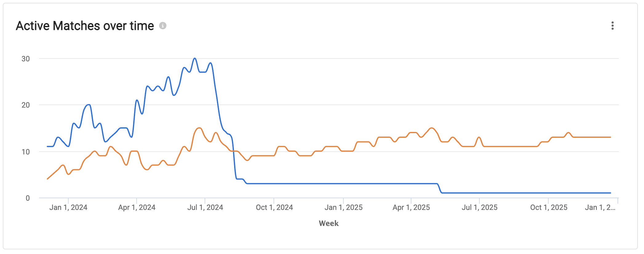Click the orange line's leftmost starting point
This screenshot has height=254, width=644.
coord(47,179)
